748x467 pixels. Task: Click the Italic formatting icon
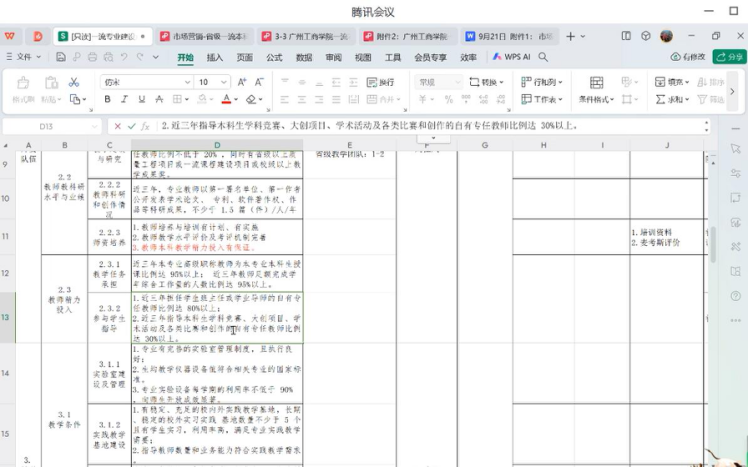click(124, 100)
